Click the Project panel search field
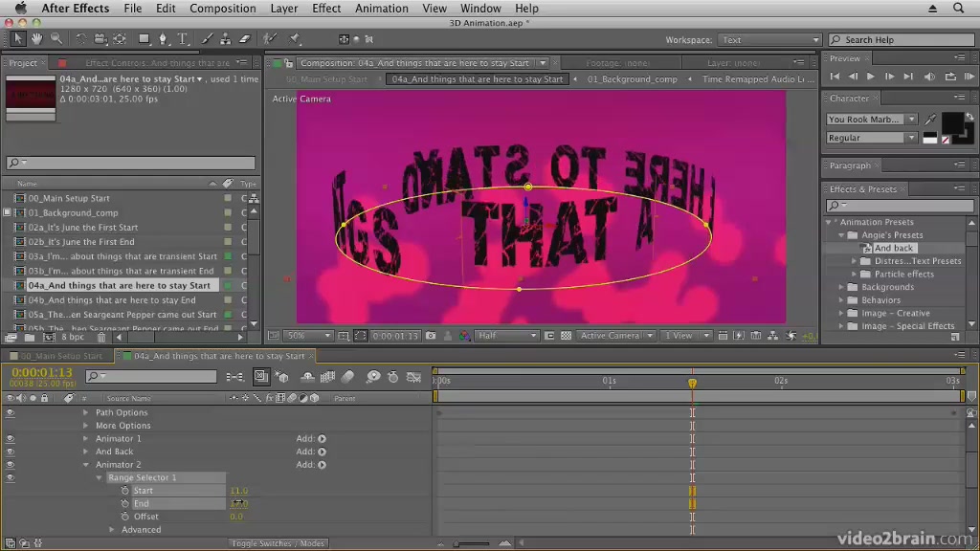The width and height of the screenshot is (980, 551). click(x=130, y=163)
